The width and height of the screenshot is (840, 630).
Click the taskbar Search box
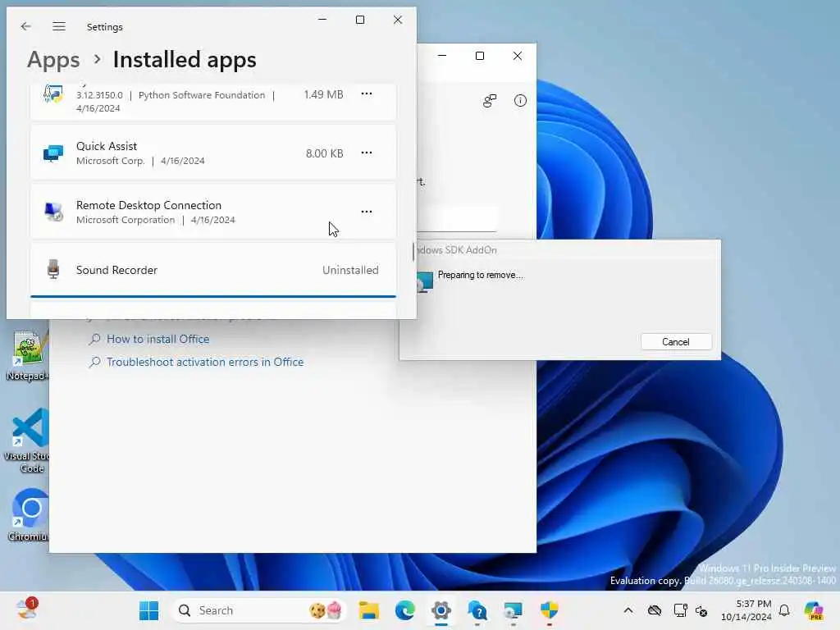pyautogui.click(x=259, y=610)
